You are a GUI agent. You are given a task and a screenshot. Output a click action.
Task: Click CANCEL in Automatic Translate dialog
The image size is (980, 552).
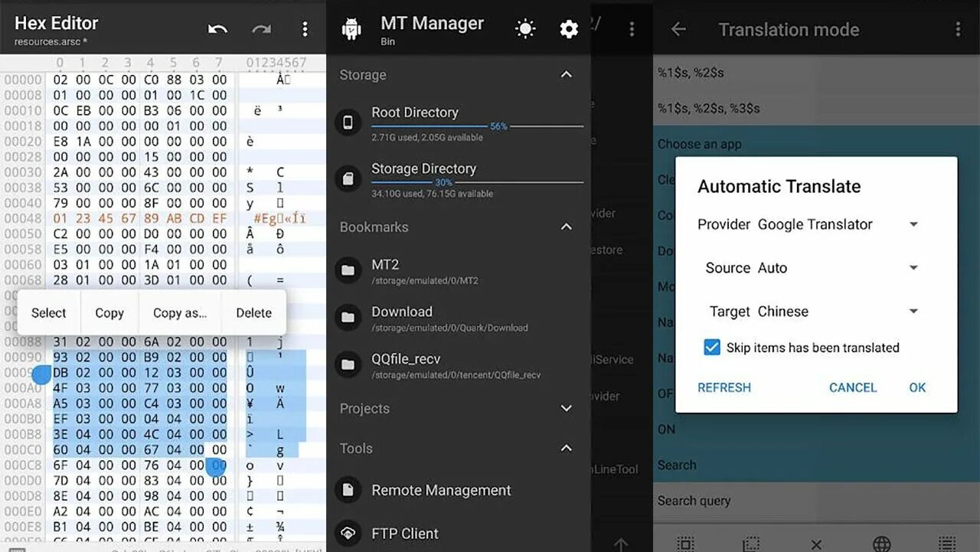(853, 387)
